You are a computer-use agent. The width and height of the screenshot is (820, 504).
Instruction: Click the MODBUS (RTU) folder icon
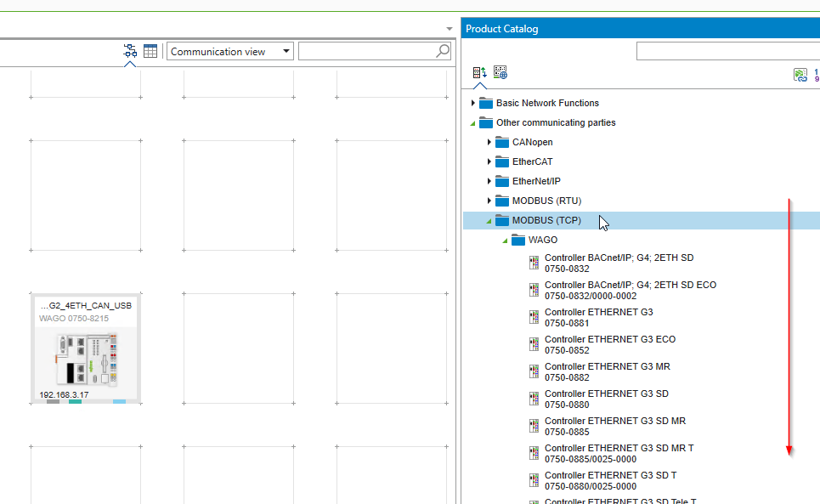502,201
